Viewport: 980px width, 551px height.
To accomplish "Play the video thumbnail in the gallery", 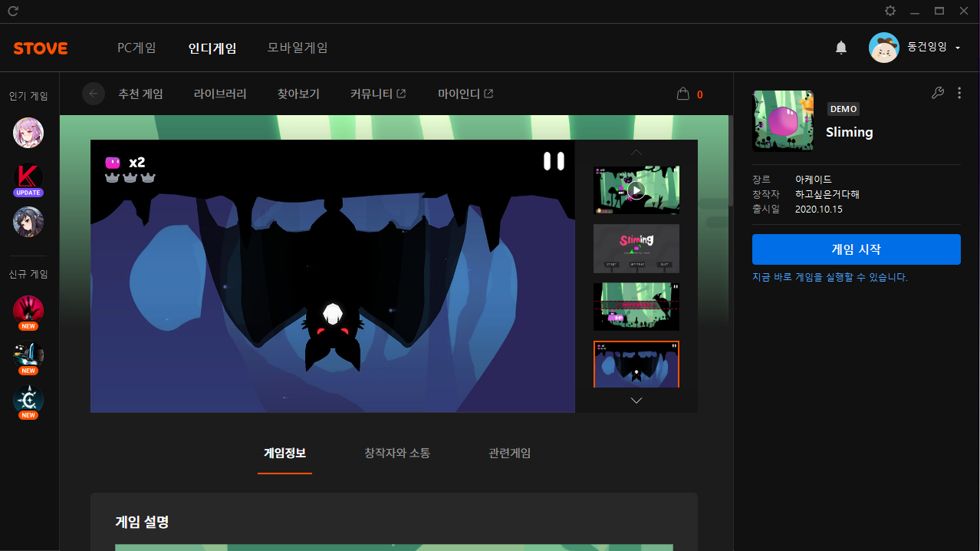I will 636,190.
